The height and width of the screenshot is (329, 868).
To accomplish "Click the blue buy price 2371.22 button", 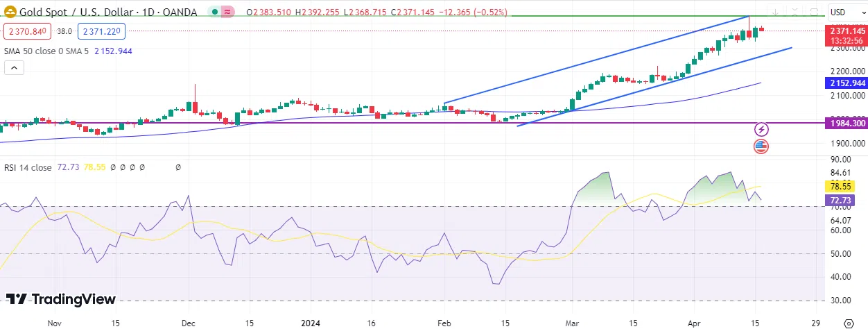I will pos(102,31).
